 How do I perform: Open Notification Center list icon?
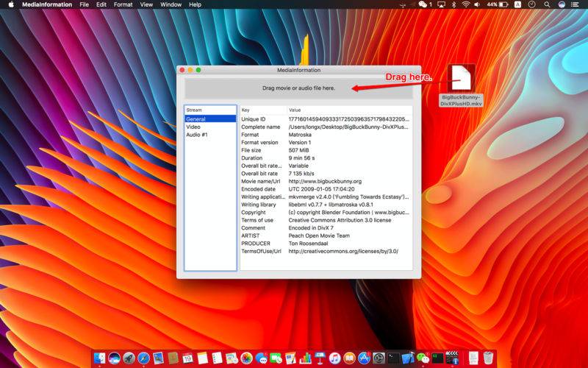pos(575,4)
